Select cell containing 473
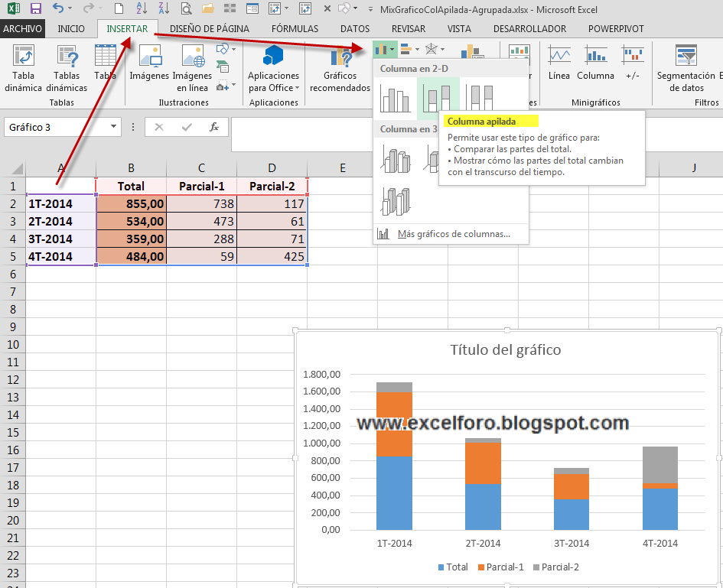Viewport: 723px width, 588px height. pyautogui.click(x=202, y=221)
